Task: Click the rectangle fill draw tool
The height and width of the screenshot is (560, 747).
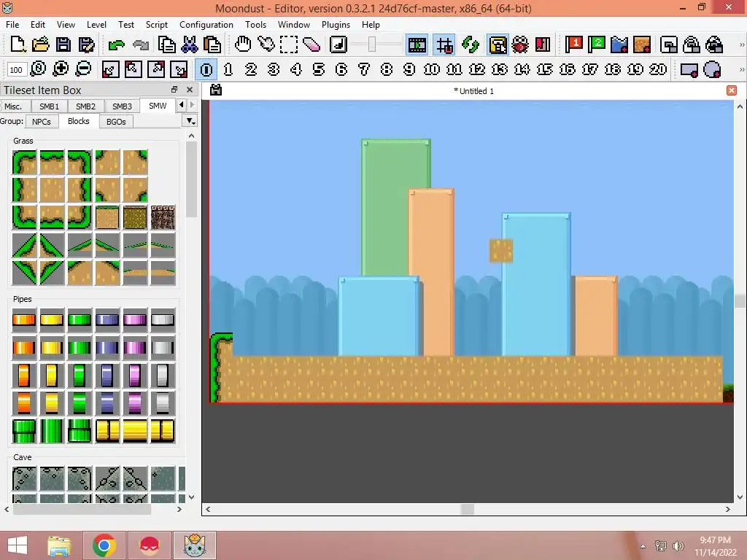Action: pyautogui.click(x=689, y=70)
